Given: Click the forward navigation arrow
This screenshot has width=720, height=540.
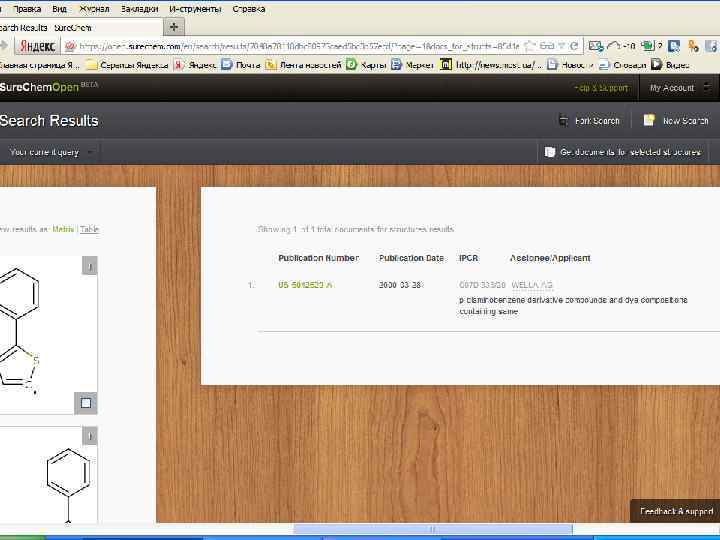Looking at the screenshot, I should [4, 46].
